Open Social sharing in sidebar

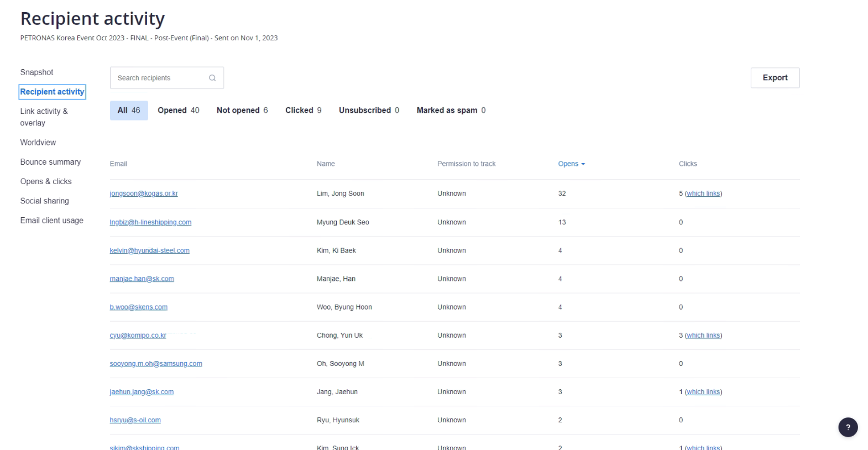tap(44, 201)
